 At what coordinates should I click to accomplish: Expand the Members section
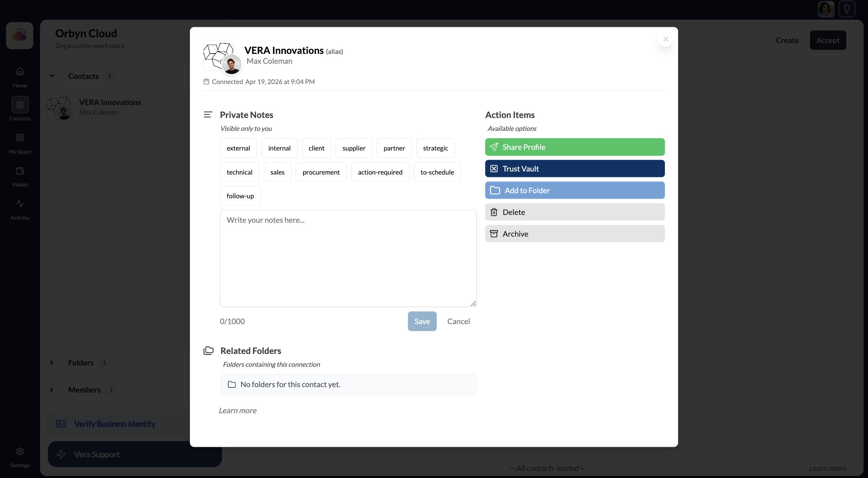[x=52, y=390]
